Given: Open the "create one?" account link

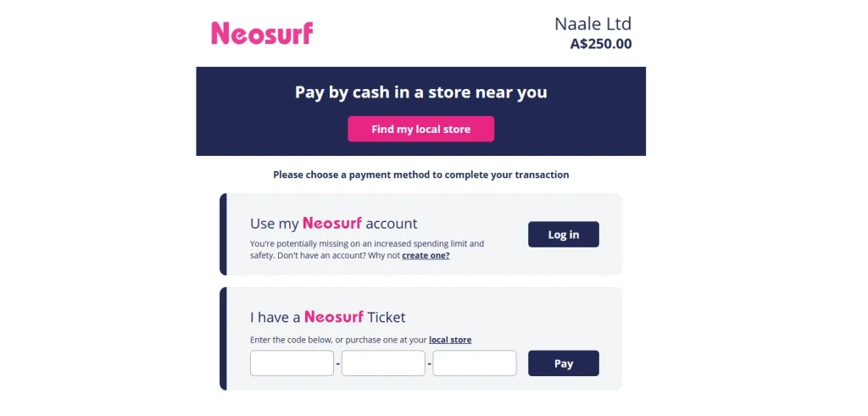Looking at the screenshot, I should tap(426, 255).
